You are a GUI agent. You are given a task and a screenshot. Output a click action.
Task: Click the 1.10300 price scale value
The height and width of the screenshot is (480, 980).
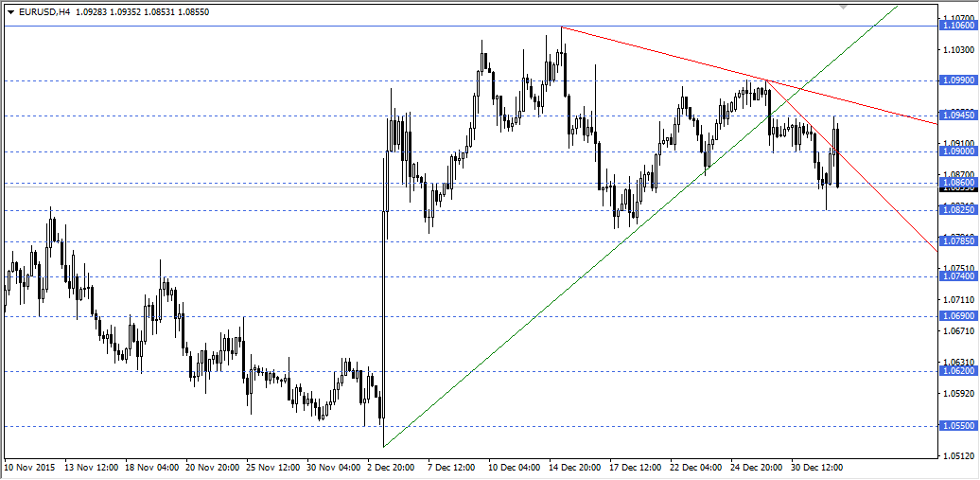pyautogui.click(x=960, y=49)
